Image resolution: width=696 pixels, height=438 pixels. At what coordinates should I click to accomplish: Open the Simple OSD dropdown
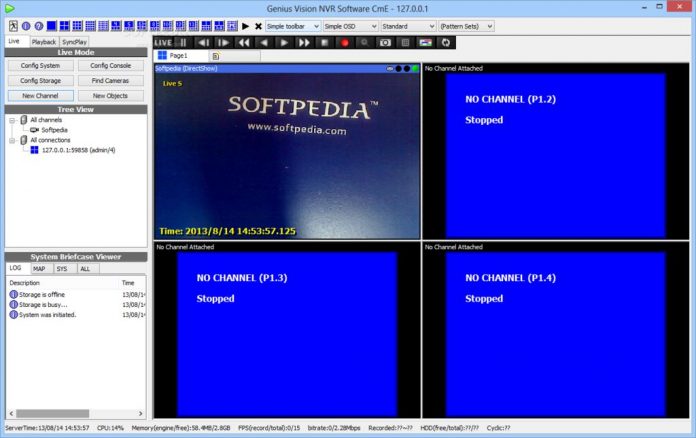(351, 26)
